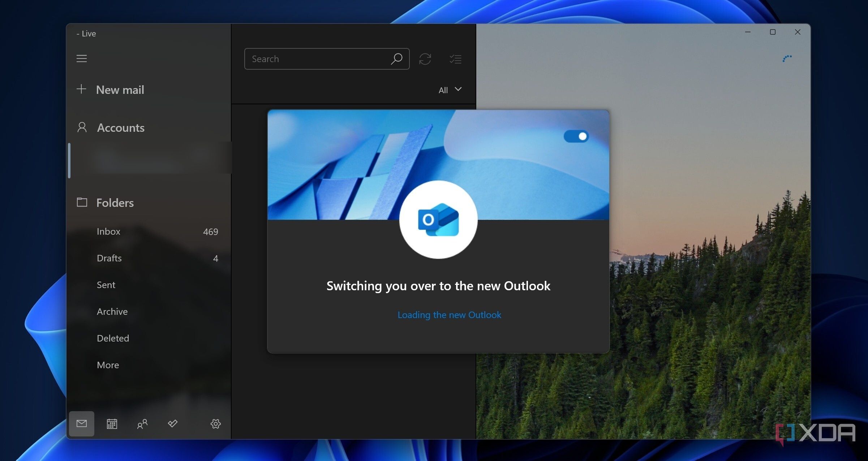Viewport: 868px width, 461px height.
Task: Select the Inbox folder
Action: 108,231
